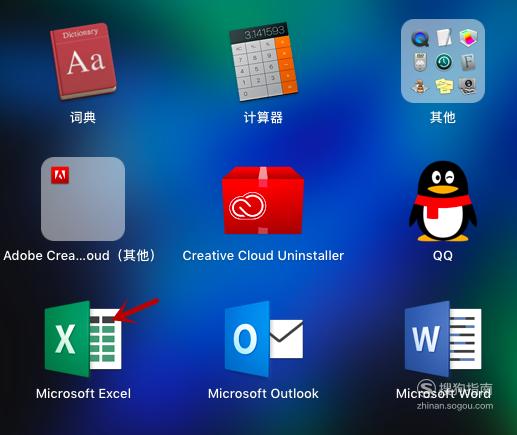Viewport: 517px width, 435px height.
Task: Open the Dictionary app icon
Action: point(83,61)
